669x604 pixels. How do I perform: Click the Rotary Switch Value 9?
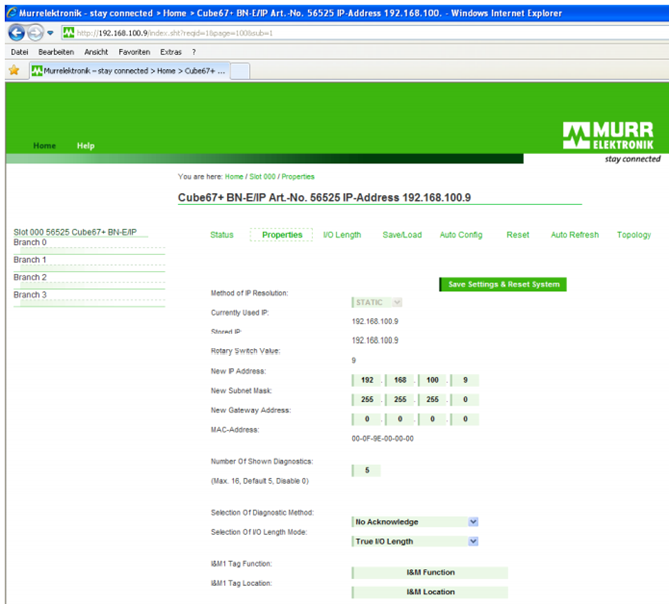(x=354, y=360)
